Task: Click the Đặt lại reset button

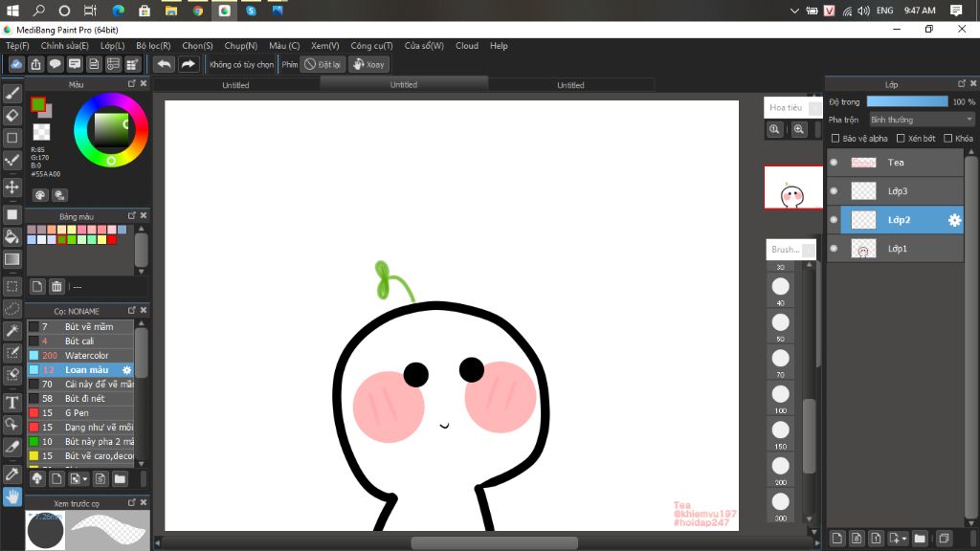Action: pyautogui.click(x=323, y=64)
